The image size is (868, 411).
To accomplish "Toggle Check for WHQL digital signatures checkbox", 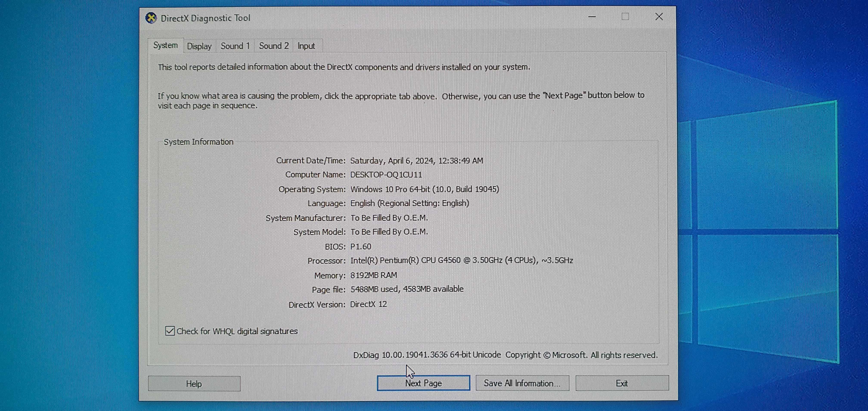I will [170, 331].
